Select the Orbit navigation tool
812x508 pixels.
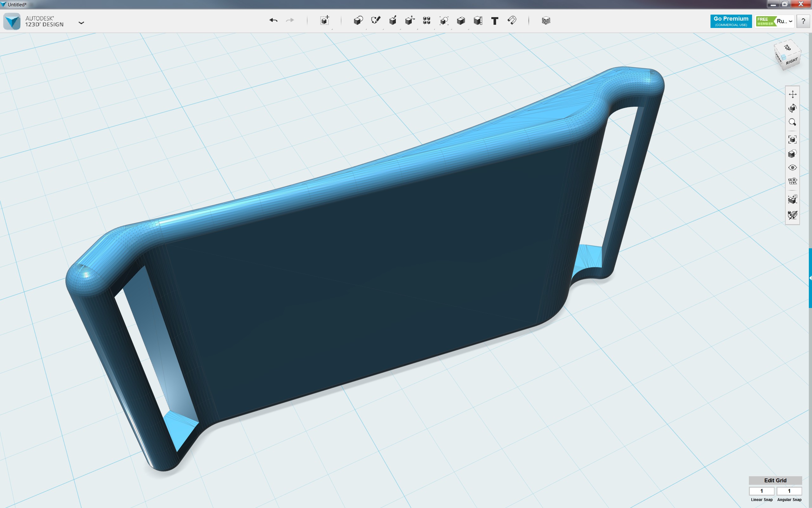pyautogui.click(x=793, y=108)
